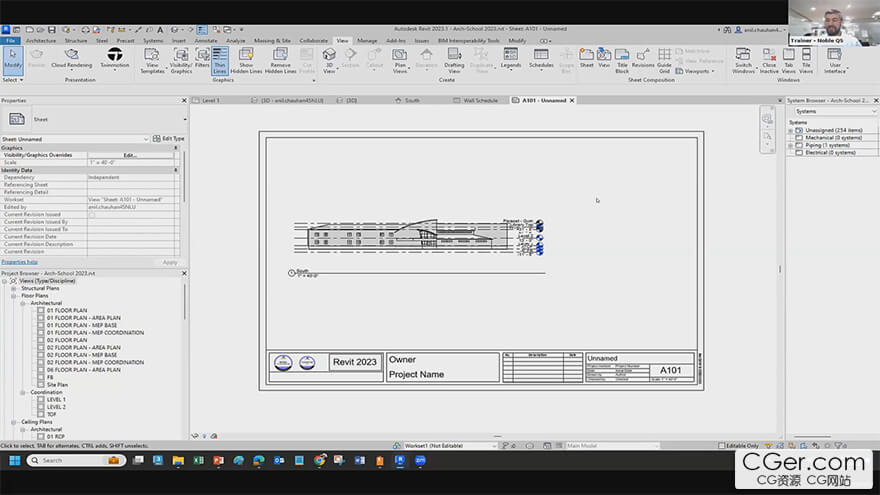Arrange windows with Tile Views
This screenshot has width=880, height=495.
coord(806,61)
